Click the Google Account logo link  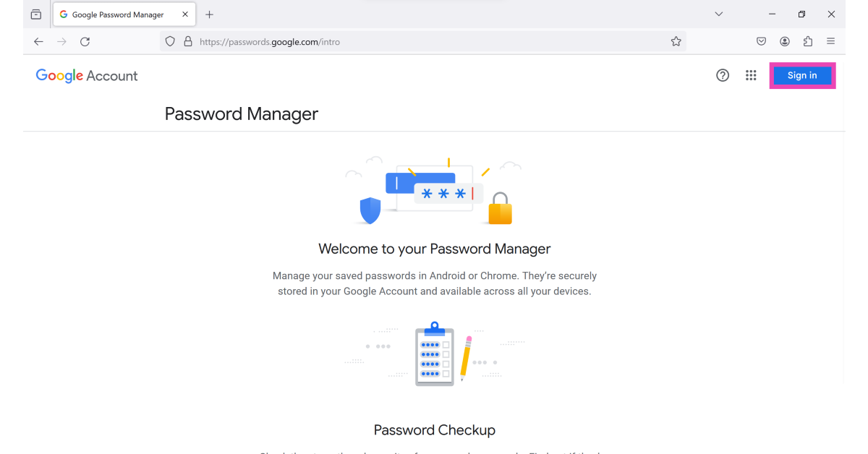coord(87,76)
